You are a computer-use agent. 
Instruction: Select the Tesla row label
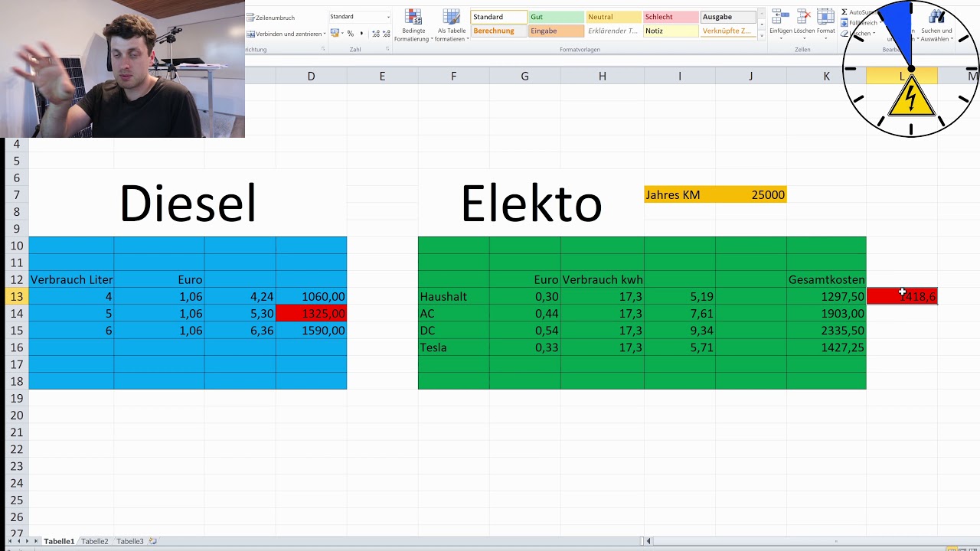[454, 347]
